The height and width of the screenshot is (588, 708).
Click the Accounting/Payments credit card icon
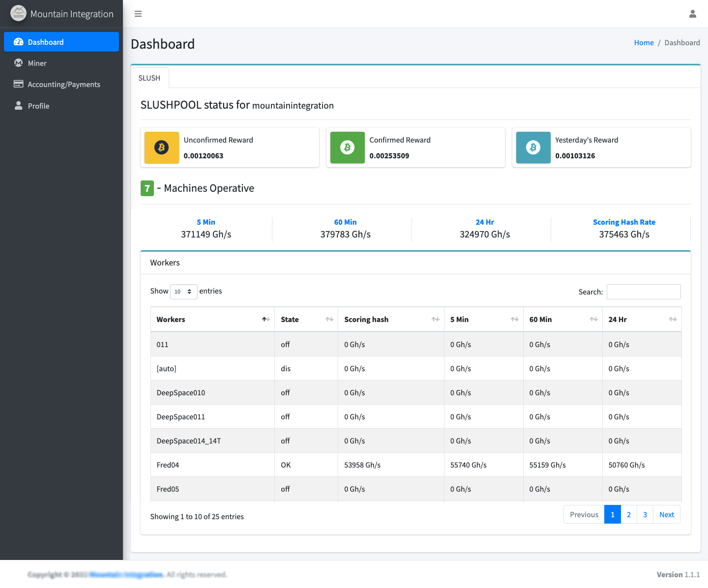coord(19,84)
